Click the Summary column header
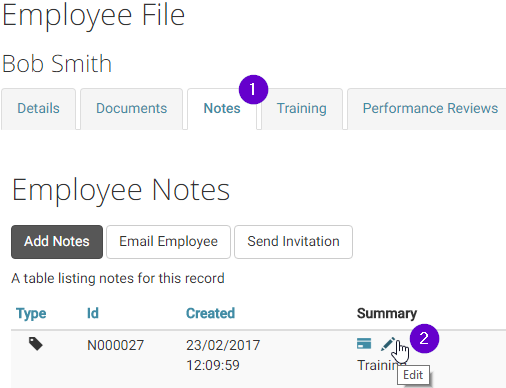The image size is (506, 388). pyautogui.click(x=387, y=313)
